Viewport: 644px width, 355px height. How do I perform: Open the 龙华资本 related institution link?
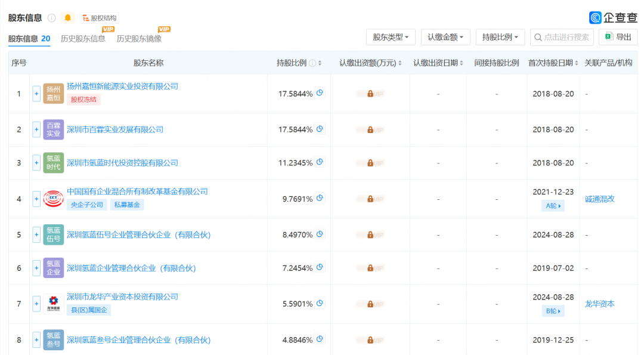[x=600, y=304]
